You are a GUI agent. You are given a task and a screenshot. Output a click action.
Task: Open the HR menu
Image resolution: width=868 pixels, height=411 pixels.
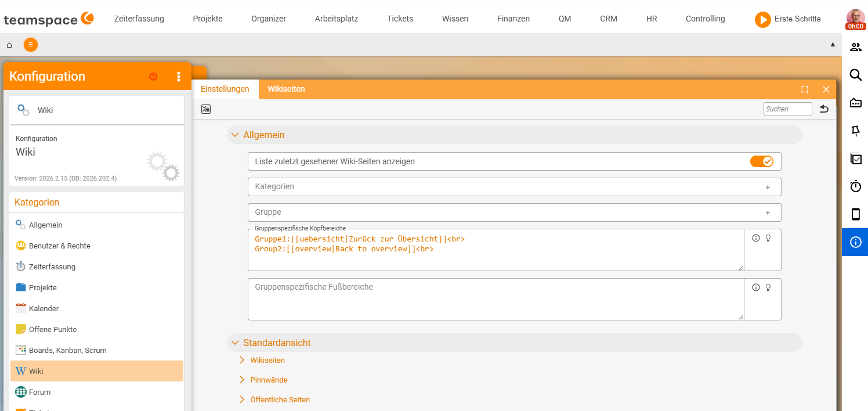[652, 19]
